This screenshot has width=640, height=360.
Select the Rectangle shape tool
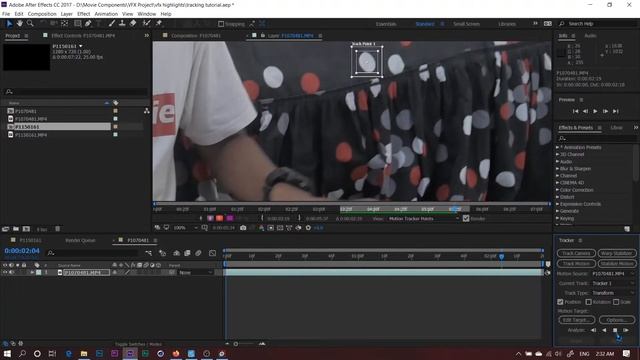point(78,24)
